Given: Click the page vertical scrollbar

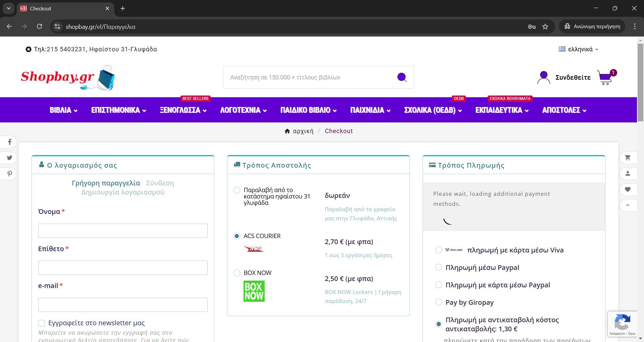Looking at the screenshot, I should (640, 82).
